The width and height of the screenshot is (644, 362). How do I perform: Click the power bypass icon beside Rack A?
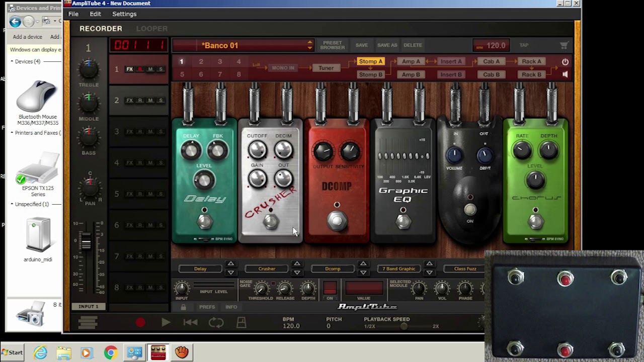coord(565,62)
